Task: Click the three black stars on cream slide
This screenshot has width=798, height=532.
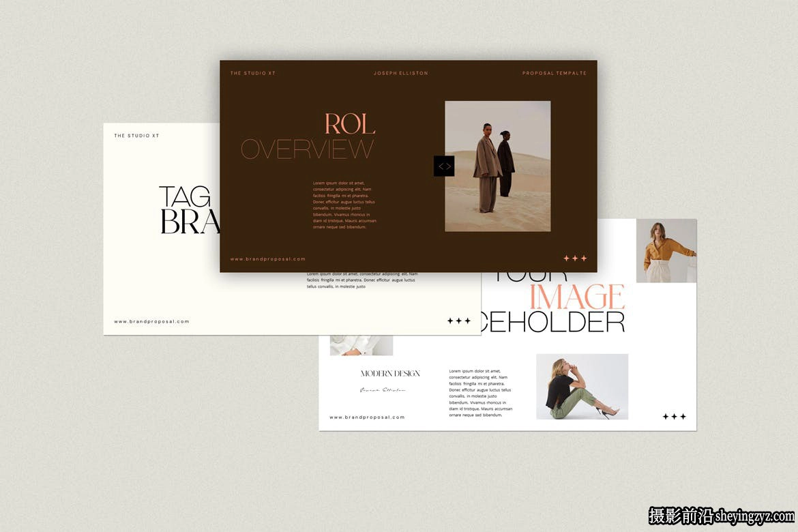Action: [x=459, y=321]
